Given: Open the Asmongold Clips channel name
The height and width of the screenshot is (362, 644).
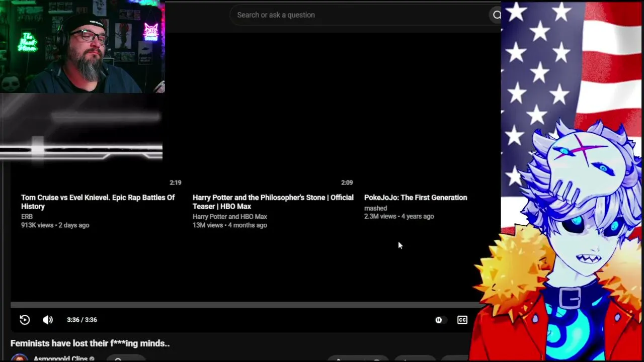Looking at the screenshot, I should click(60, 359).
